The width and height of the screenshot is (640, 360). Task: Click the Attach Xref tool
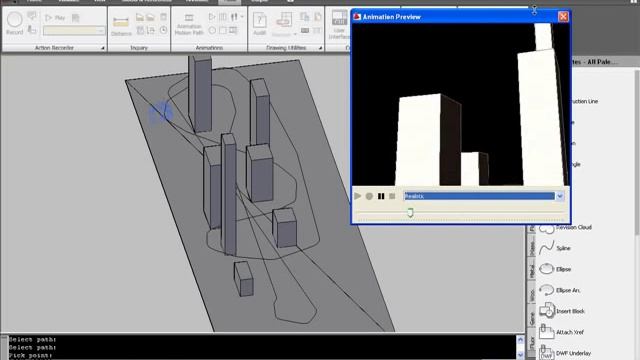pyautogui.click(x=562, y=332)
